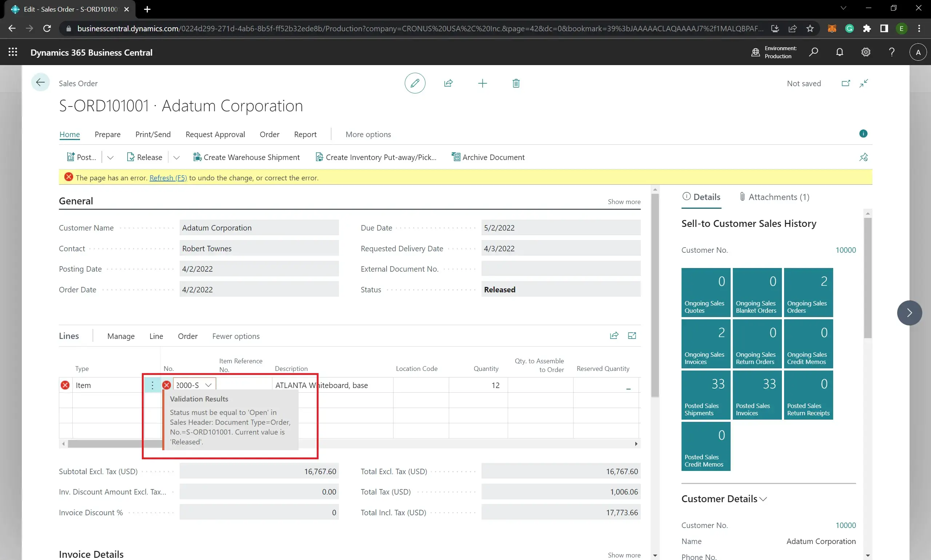This screenshot has height=560, width=931.
Task: Go back with the page arrow
Action: tap(40, 82)
